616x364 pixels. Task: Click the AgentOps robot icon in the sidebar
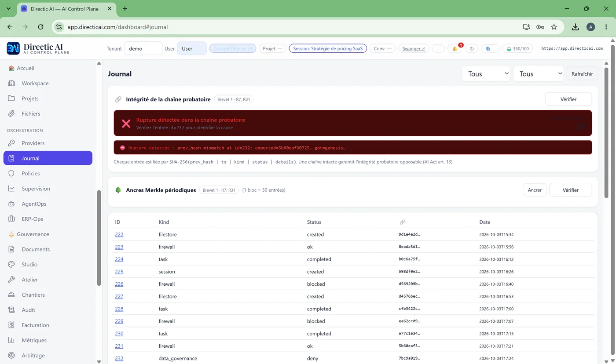(12, 204)
